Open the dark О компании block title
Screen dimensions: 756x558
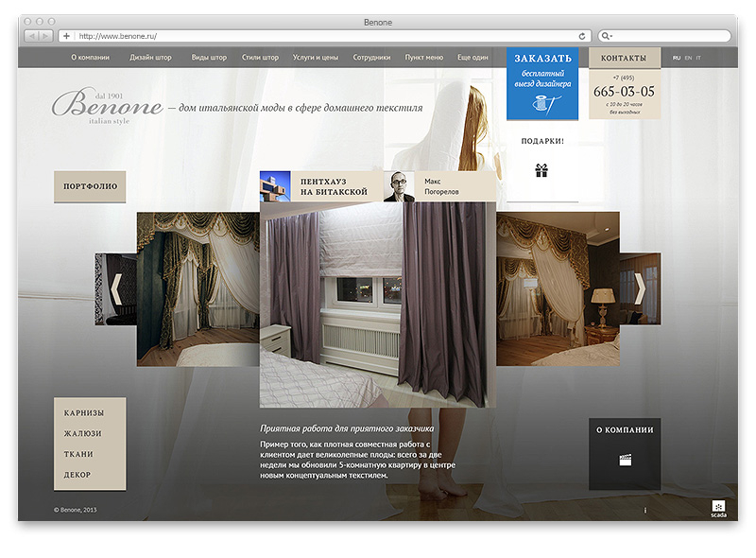(625, 429)
